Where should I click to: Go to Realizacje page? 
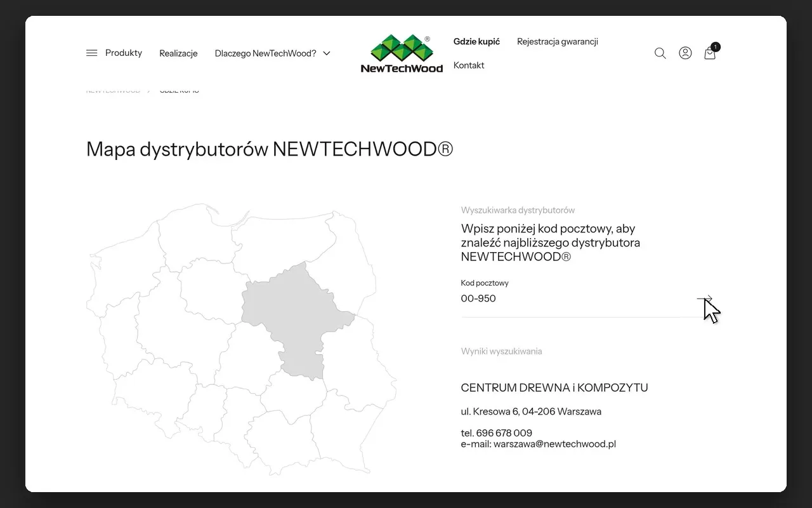[178, 53]
